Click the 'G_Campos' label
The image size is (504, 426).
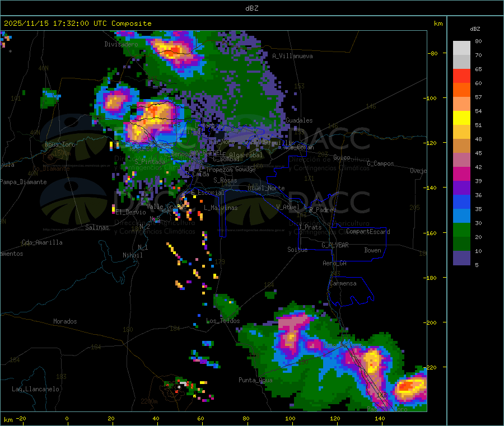tap(380, 163)
